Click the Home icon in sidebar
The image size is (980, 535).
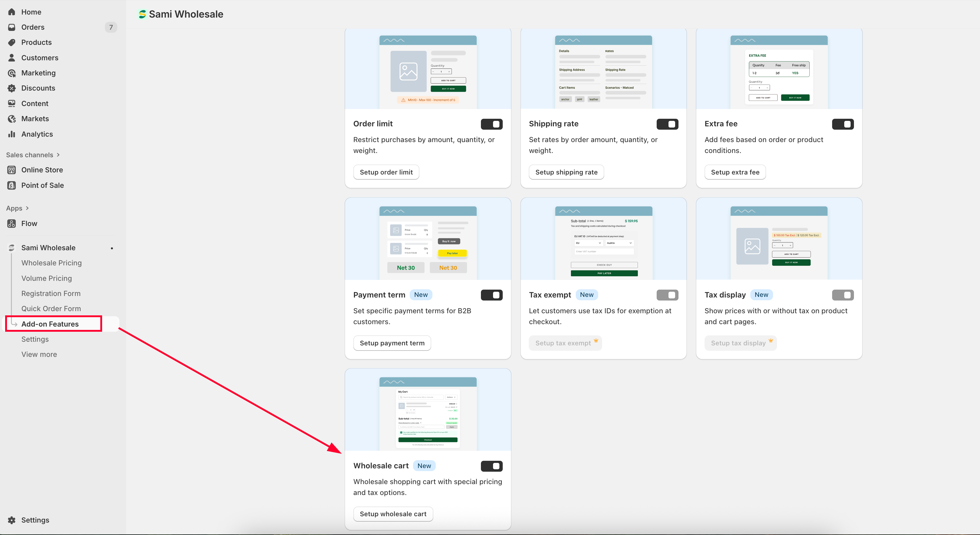[x=12, y=12]
